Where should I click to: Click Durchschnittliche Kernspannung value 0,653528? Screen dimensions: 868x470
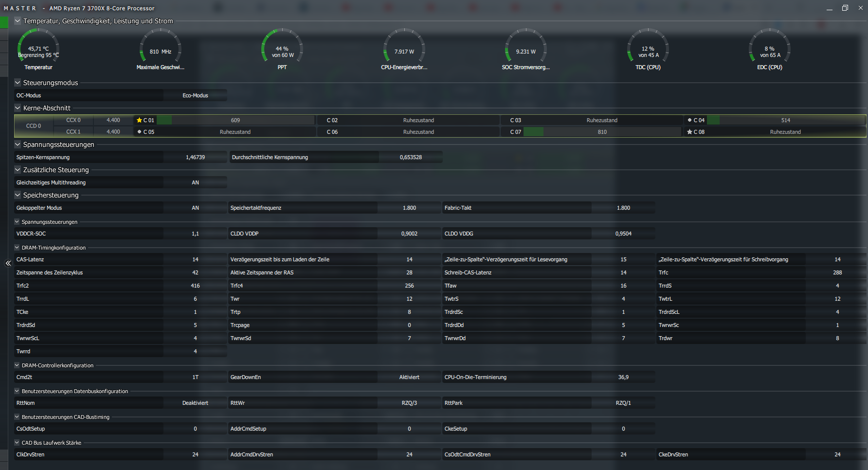(411, 157)
